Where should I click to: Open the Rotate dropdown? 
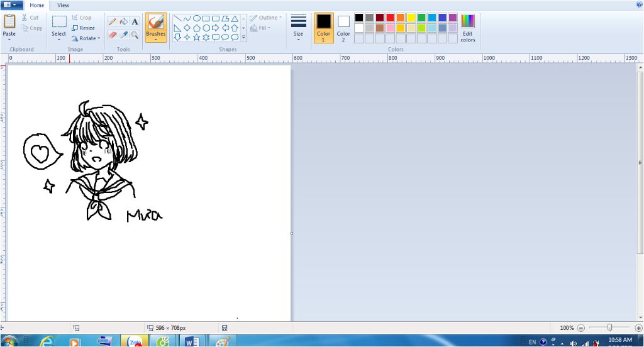click(86, 38)
